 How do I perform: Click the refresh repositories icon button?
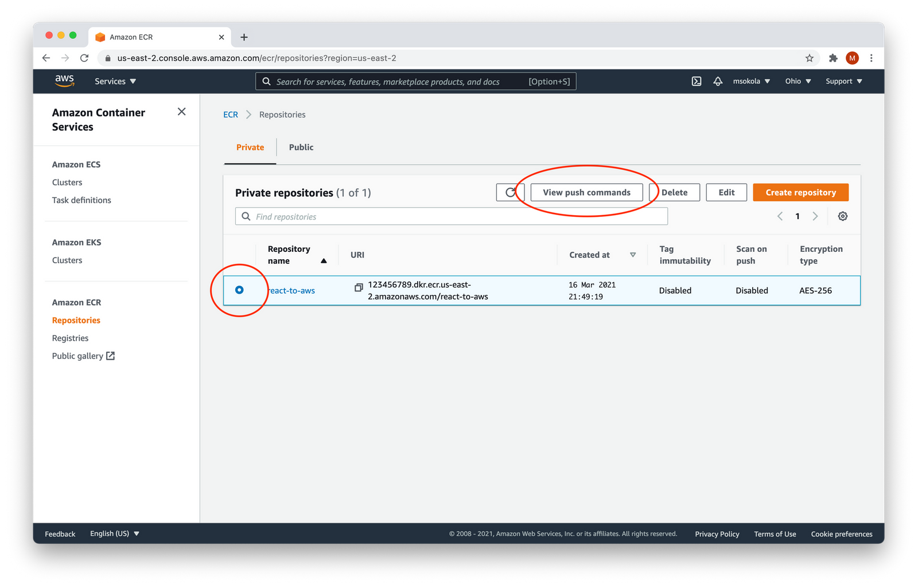click(509, 193)
